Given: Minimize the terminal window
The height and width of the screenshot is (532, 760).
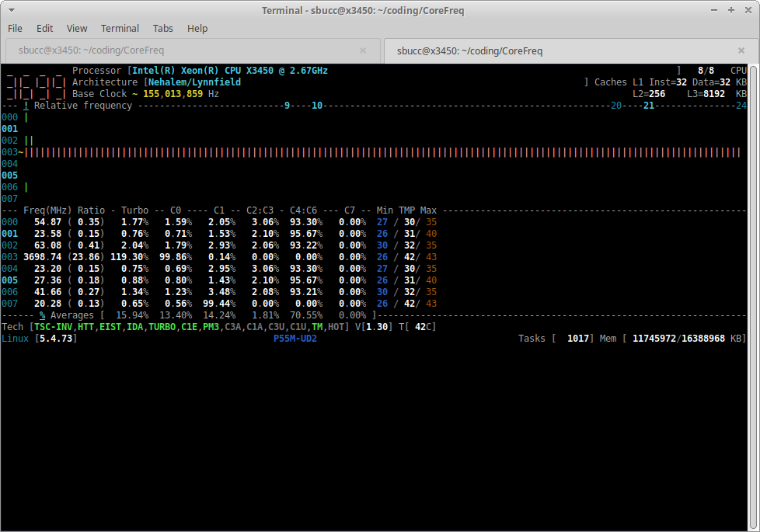Looking at the screenshot, I should 714,10.
